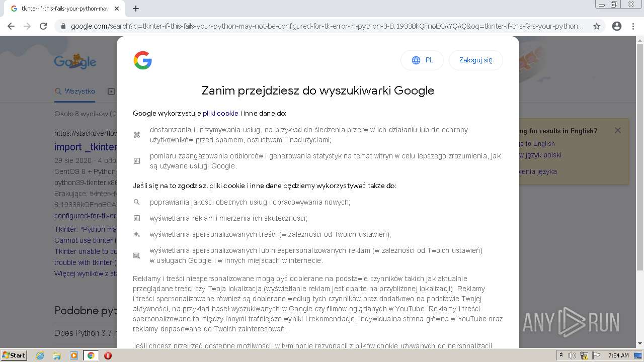
Task: Click the address bar URL field
Action: tap(327, 26)
